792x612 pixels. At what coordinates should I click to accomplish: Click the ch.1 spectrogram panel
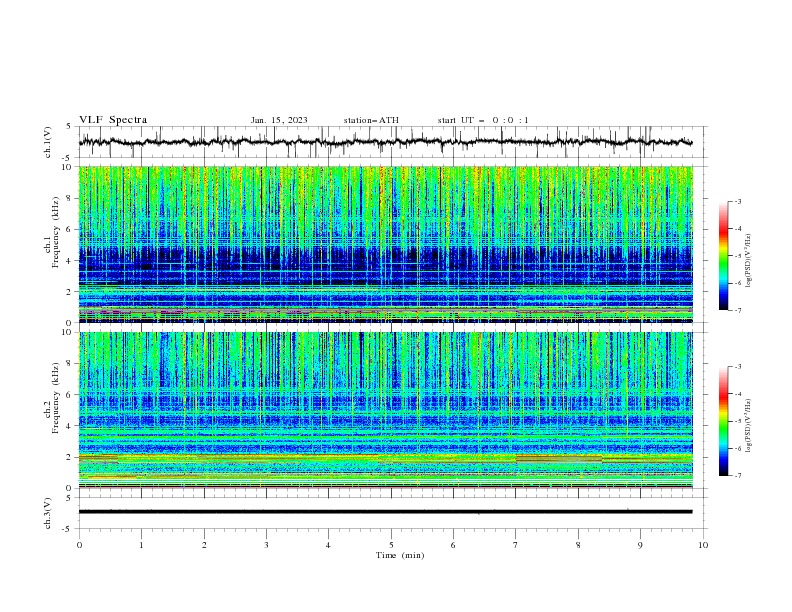pyautogui.click(x=385, y=244)
